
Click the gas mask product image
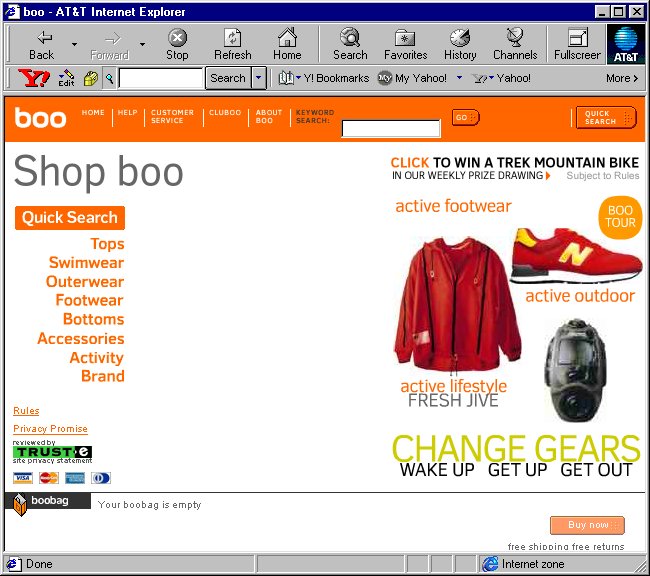(x=575, y=370)
